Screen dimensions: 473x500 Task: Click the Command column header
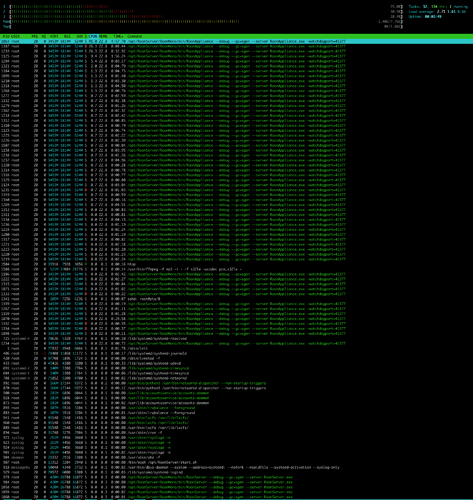(134, 36)
